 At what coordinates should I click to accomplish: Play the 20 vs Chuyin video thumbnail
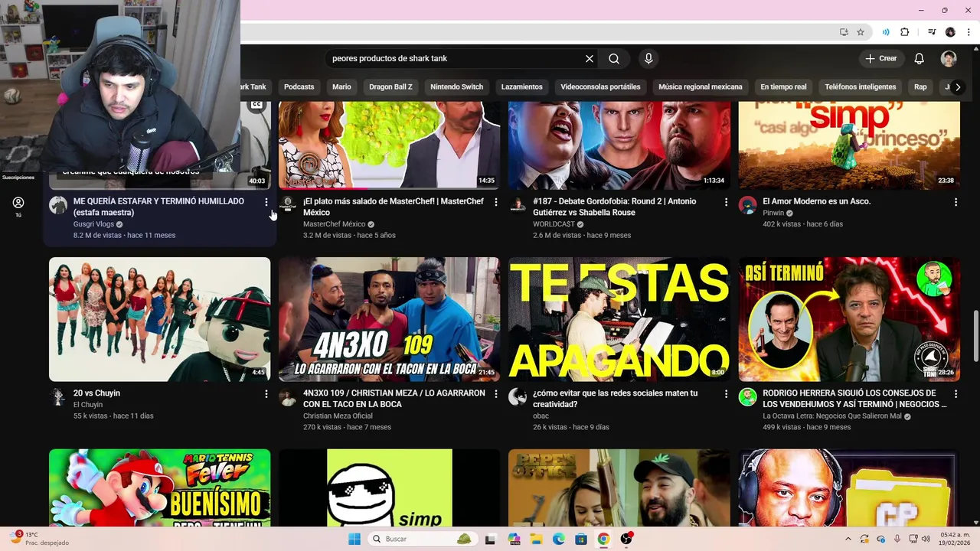pyautogui.click(x=159, y=319)
